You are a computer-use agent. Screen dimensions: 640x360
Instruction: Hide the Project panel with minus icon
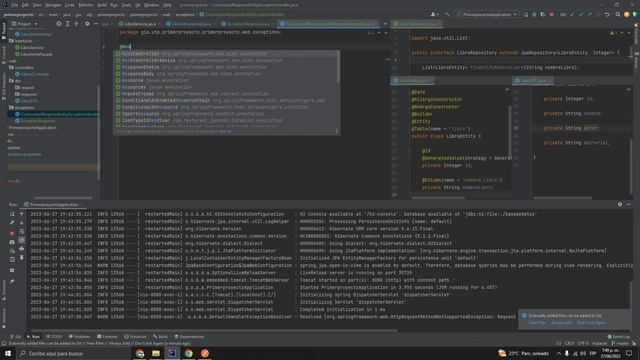click(96, 24)
